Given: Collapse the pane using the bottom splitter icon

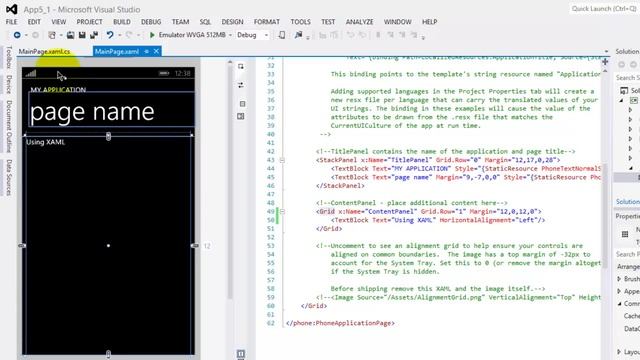Looking at the screenshot, I should [241, 353].
